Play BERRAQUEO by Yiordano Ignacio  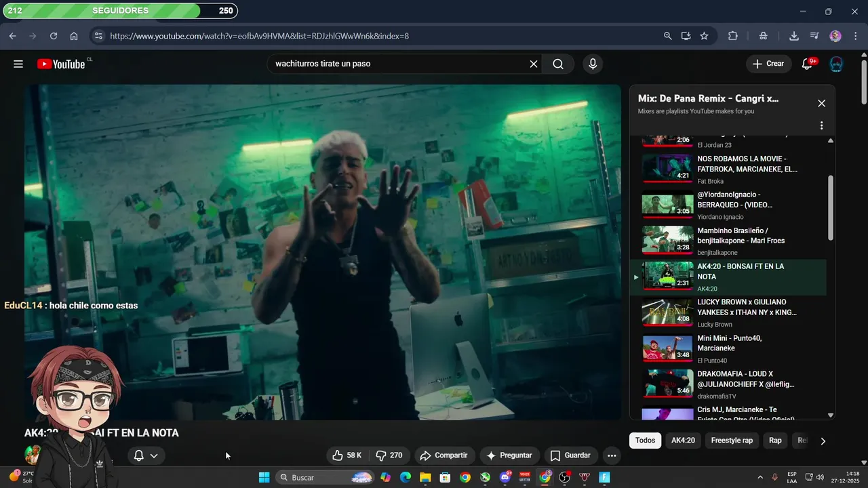point(728,205)
